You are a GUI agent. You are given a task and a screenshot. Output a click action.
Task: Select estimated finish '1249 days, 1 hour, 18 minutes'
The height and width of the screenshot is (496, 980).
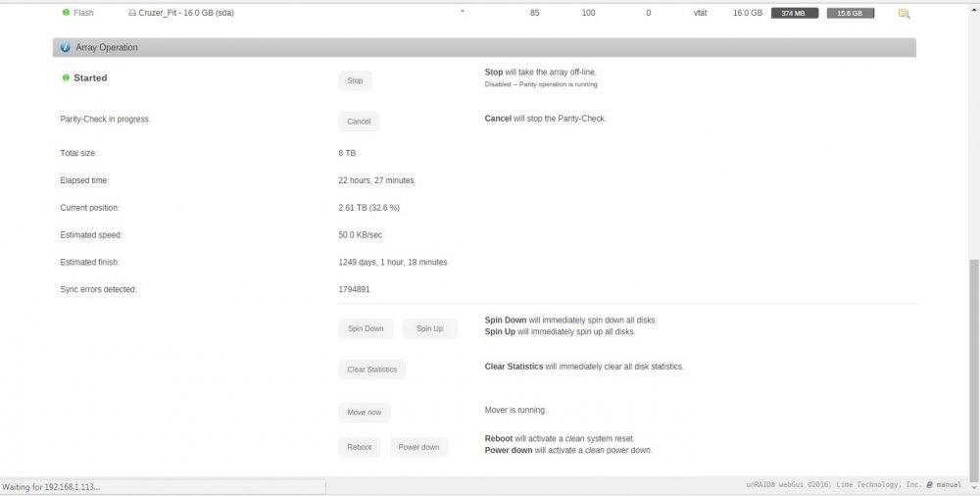tap(393, 263)
